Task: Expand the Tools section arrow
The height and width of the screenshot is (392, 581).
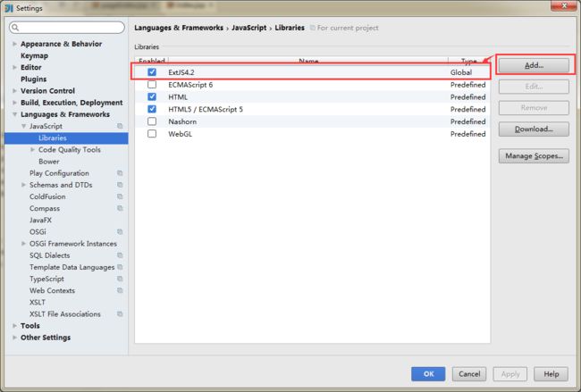Action: 15,326
